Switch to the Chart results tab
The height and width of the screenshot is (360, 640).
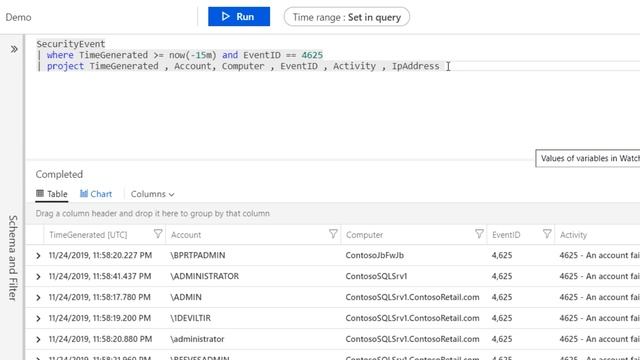coord(96,194)
